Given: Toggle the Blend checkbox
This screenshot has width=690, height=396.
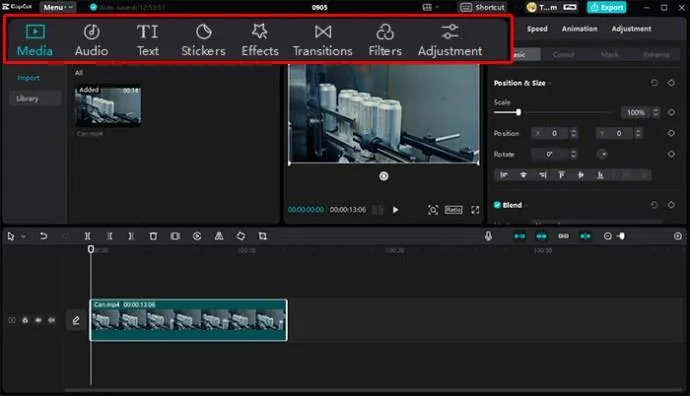Looking at the screenshot, I should (x=497, y=205).
